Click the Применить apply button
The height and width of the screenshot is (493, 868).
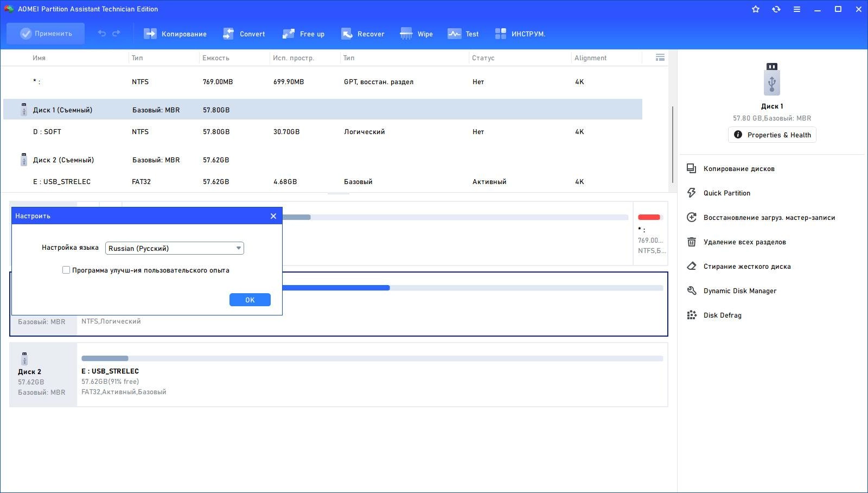[46, 34]
